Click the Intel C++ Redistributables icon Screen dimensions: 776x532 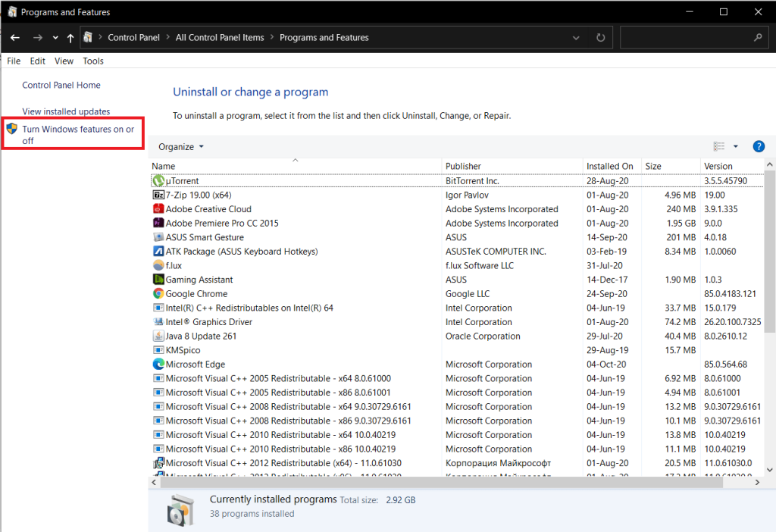coord(158,308)
